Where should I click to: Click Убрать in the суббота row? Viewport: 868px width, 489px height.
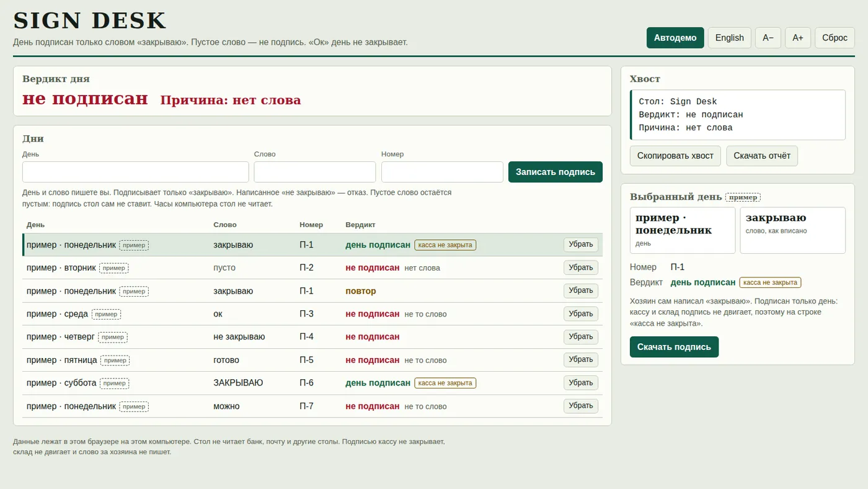click(581, 383)
